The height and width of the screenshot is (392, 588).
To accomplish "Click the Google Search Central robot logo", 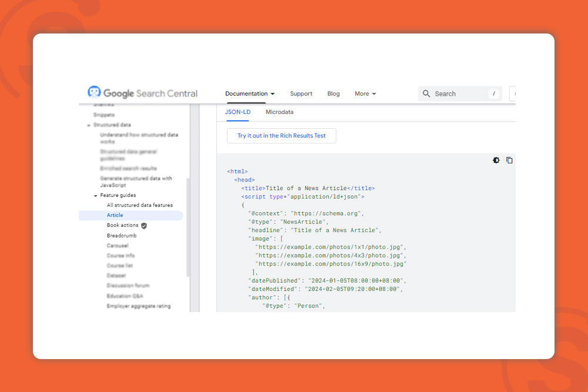I will 94,93.
